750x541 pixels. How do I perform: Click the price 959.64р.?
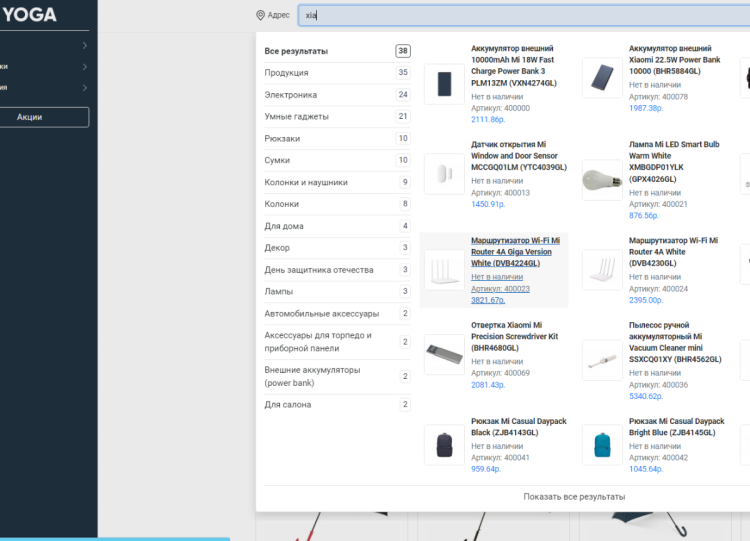[x=486, y=469]
